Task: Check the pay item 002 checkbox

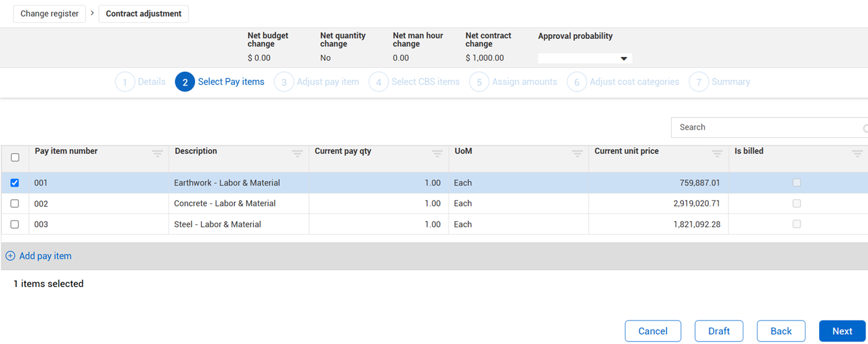Action: pos(15,204)
